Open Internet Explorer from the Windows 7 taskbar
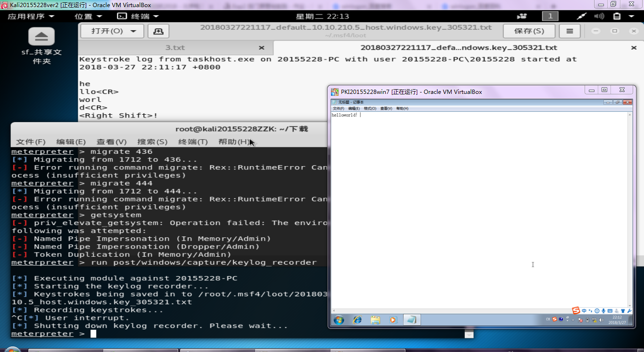This screenshot has height=352, width=644. pyautogui.click(x=357, y=320)
